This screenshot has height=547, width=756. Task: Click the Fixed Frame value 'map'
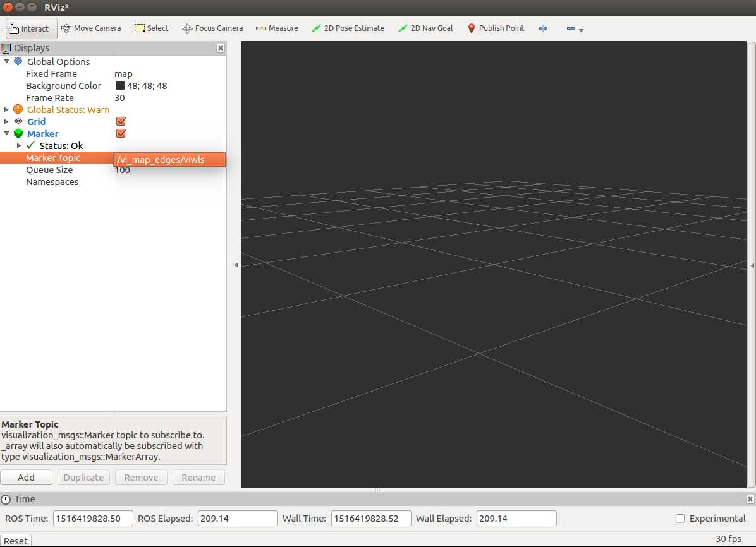tap(123, 74)
